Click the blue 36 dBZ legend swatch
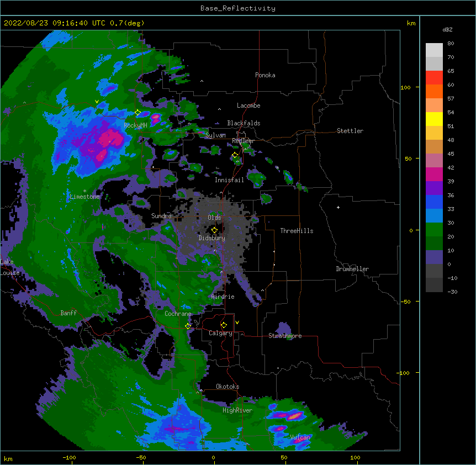This screenshot has height=465, width=476. coord(434,202)
